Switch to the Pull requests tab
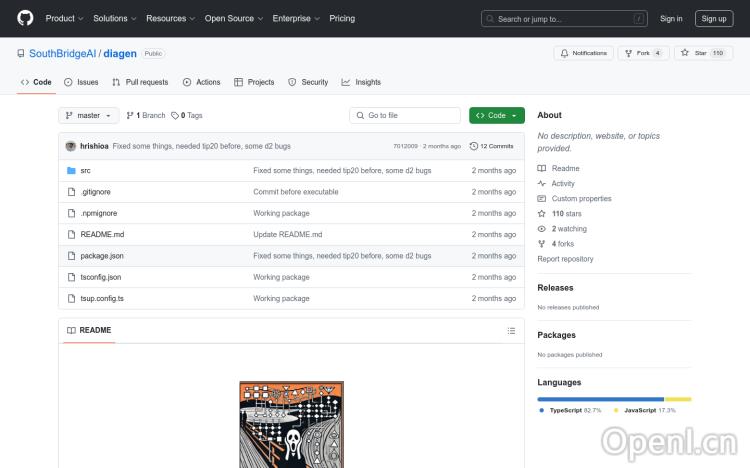The width and height of the screenshot is (750, 468). (x=140, y=82)
